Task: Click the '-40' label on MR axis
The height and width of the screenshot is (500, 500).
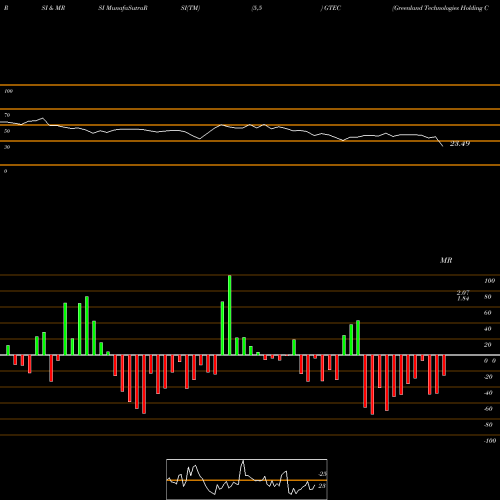Action: coord(488,393)
